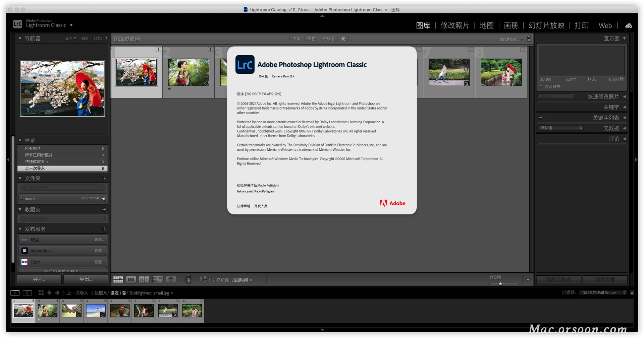
Task: Select the 属性 attribute filter option
Action: 312,39
